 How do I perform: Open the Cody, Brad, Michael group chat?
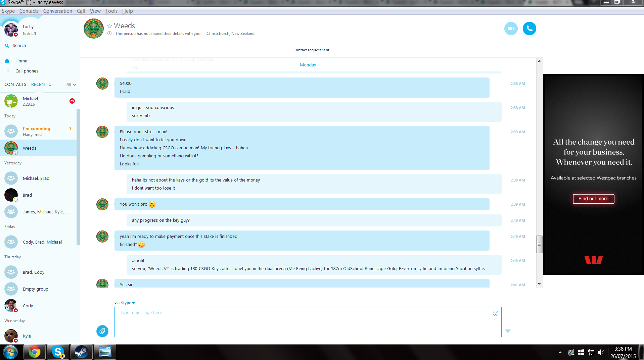[x=38, y=242]
